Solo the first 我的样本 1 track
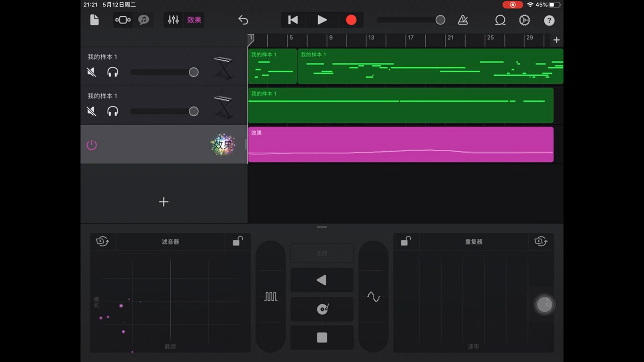This screenshot has width=644, height=362. pyautogui.click(x=113, y=72)
